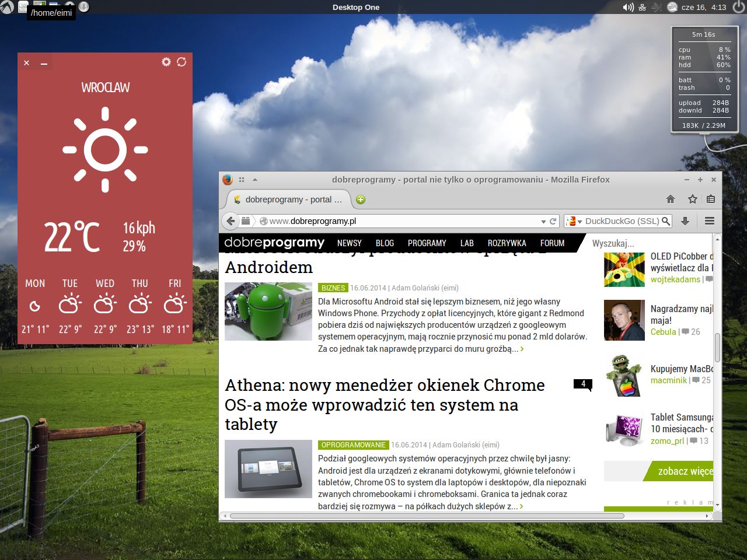Bookmark this page with star icon
747x560 pixels.
(x=693, y=199)
